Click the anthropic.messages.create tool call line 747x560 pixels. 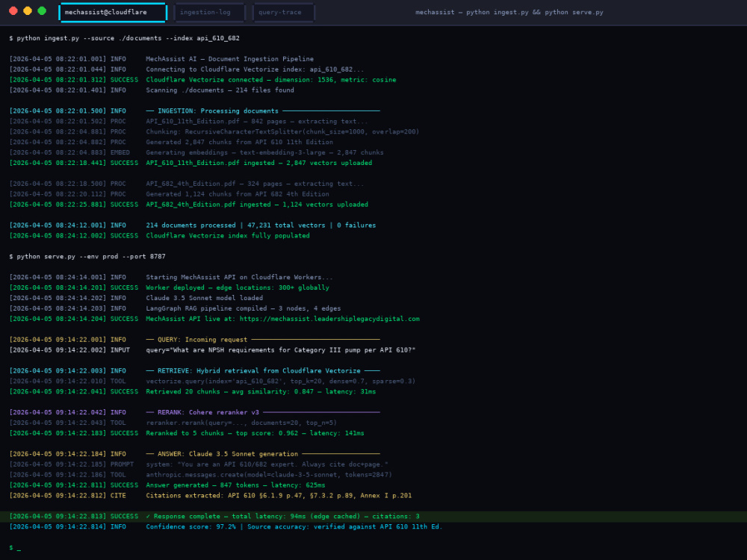[x=201, y=475]
